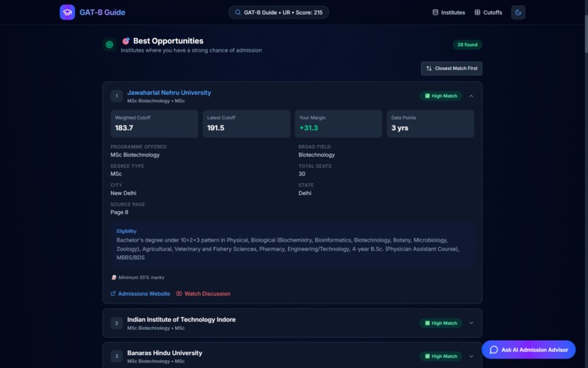The height and width of the screenshot is (368, 588).
Task: Collapse the Jawaharlal Nehru University card
Action: [471, 96]
